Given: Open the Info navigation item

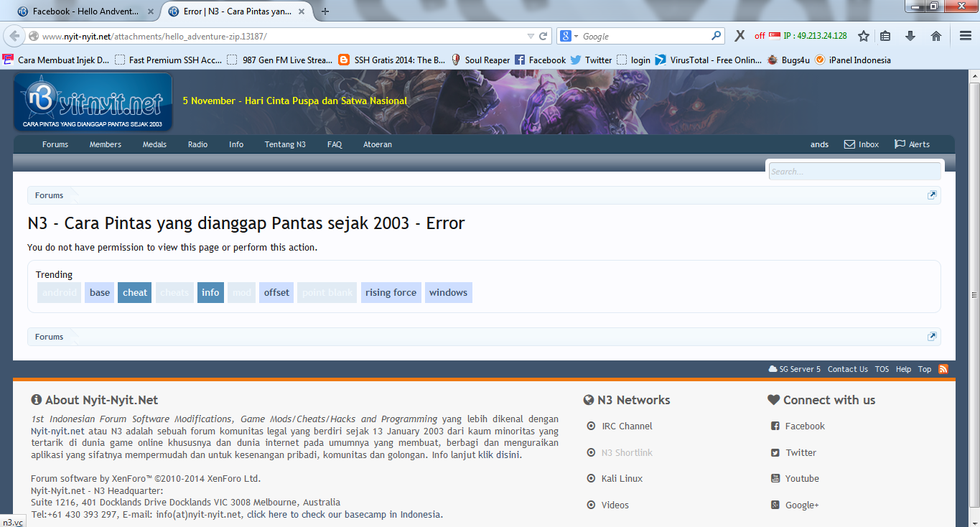Looking at the screenshot, I should tap(236, 144).
